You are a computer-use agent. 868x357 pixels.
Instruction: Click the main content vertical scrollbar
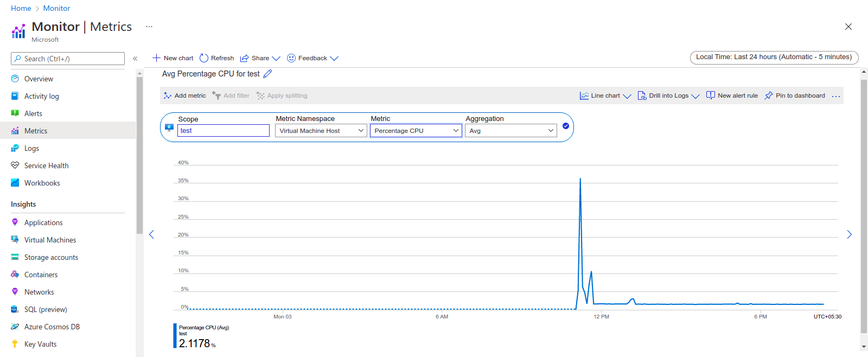click(864, 206)
